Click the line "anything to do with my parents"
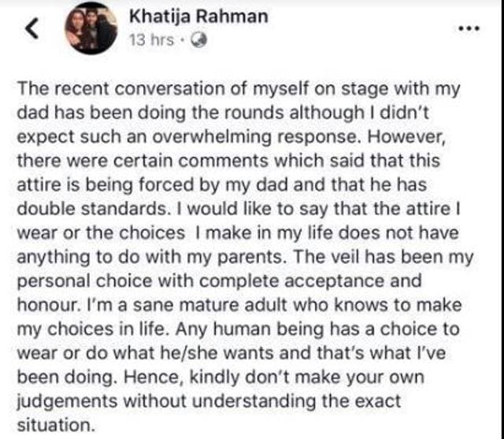 (x=245, y=258)
